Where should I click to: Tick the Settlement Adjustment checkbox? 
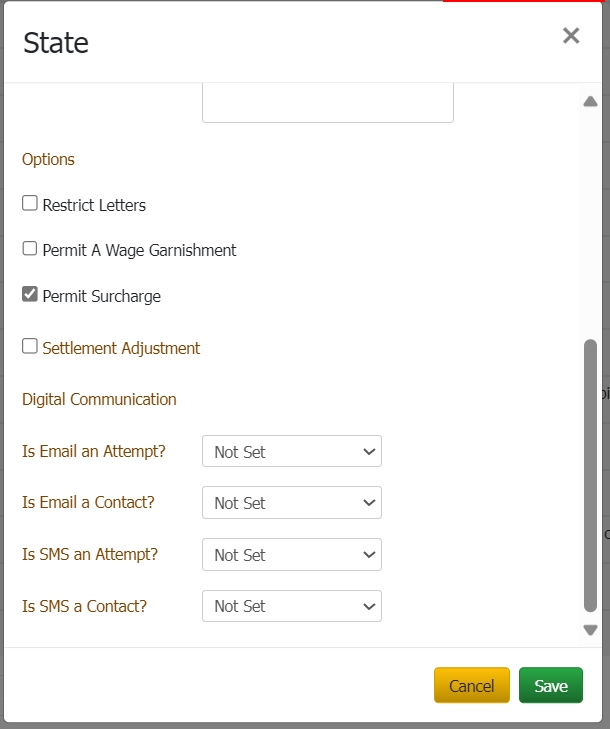coord(30,346)
